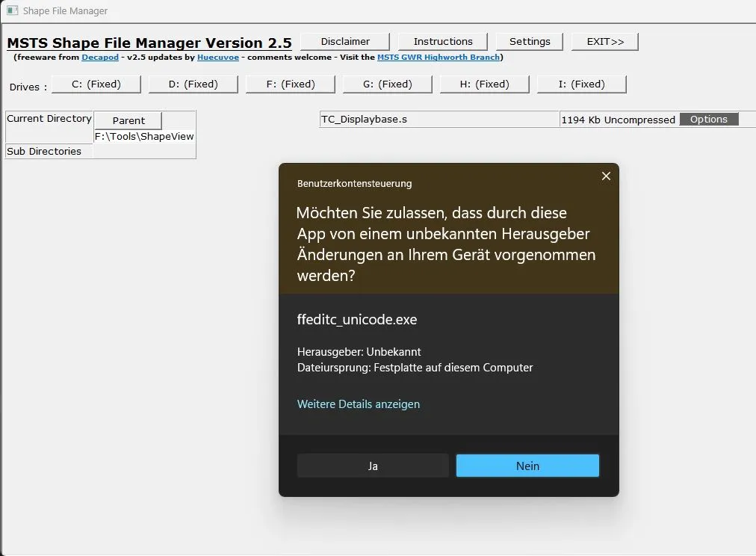Open the Disclaimer button
This screenshot has height=556, width=756.
pyautogui.click(x=345, y=41)
